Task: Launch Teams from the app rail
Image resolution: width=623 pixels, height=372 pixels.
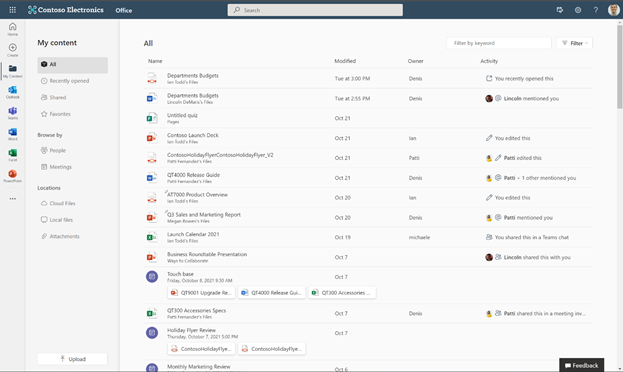Action: point(13,113)
